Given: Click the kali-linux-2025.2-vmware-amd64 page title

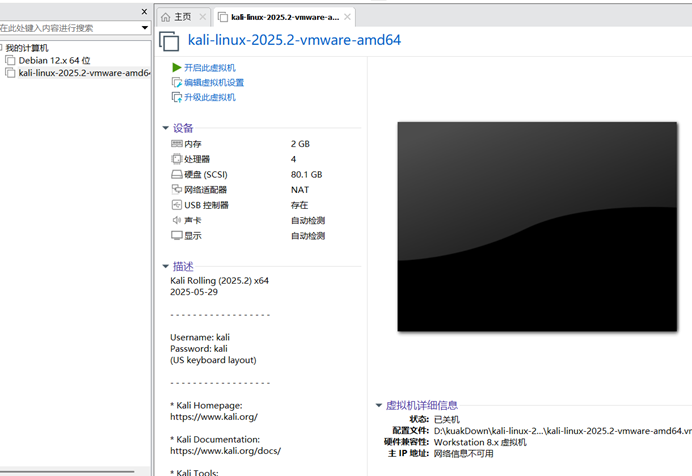Looking at the screenshot, I should click(294, 40).
